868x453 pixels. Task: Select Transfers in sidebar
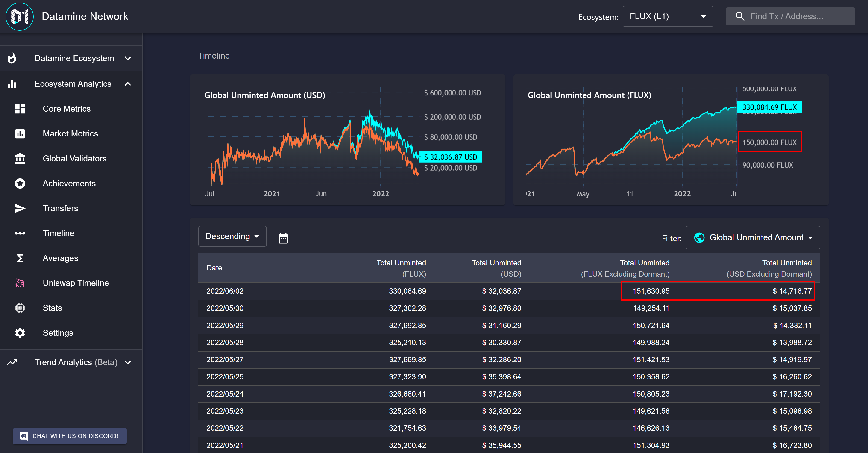click(x=60, y=208)
